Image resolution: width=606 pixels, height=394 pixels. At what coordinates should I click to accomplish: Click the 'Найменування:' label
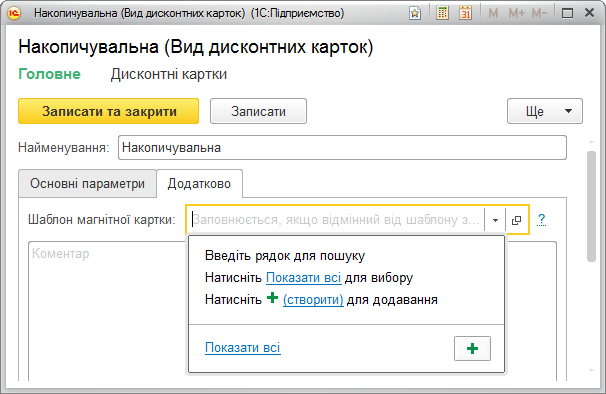pos(64,147)
